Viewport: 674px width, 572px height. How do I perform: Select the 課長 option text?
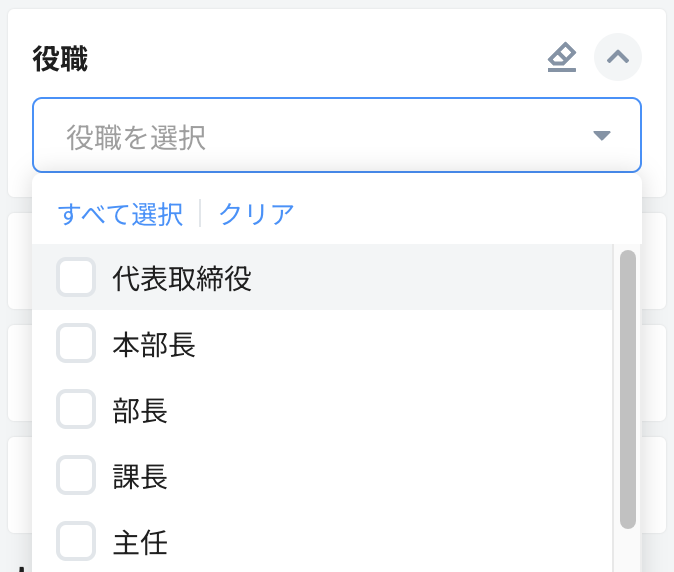(140, 476)
